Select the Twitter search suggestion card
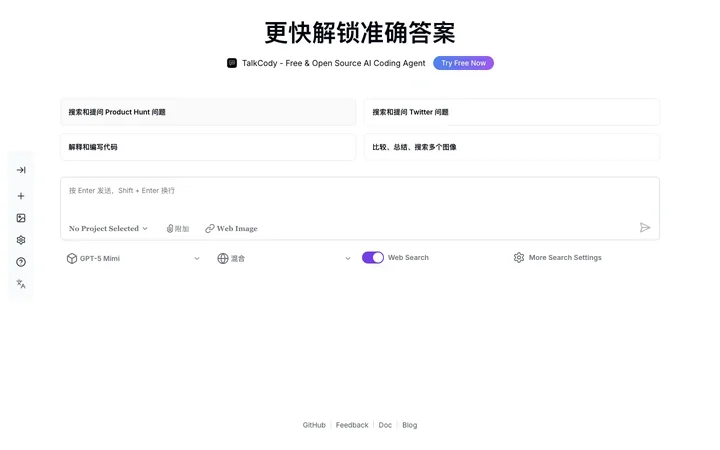This screenshot has width=720, height=450. tap(512, 112)
